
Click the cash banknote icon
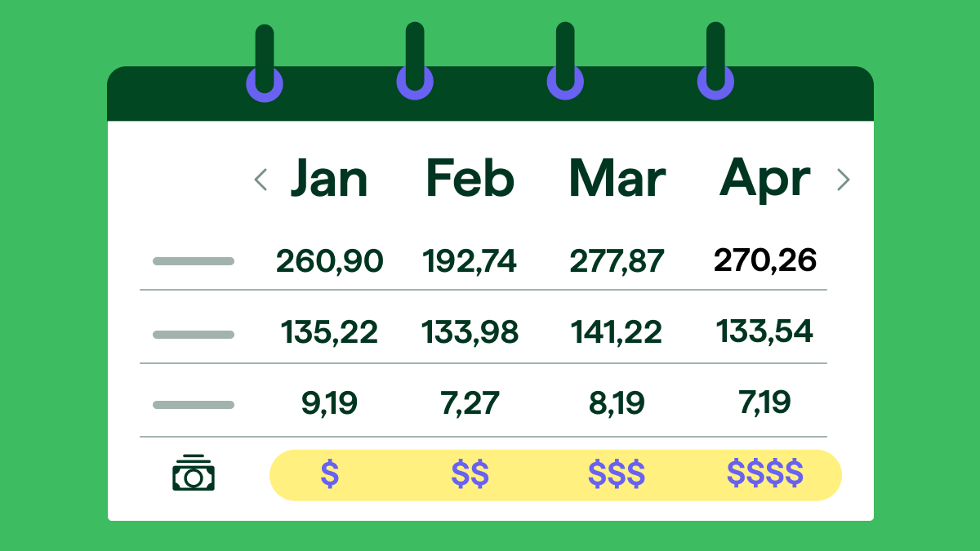pos(194,473)
